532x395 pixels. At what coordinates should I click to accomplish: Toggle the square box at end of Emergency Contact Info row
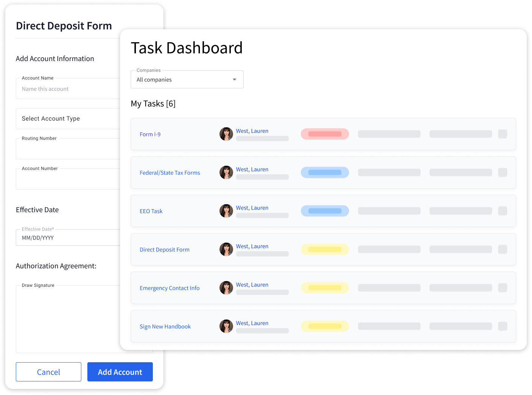tap(502, 288)
